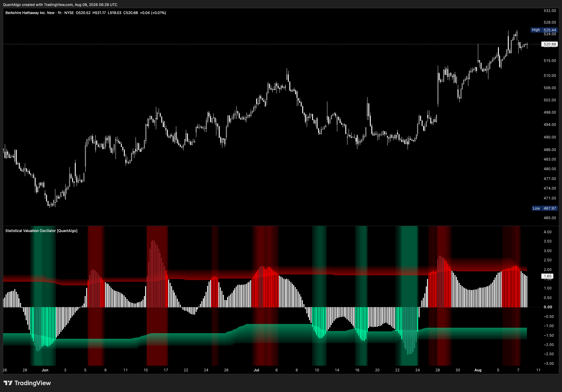Click the 465.00 price axis label
This screenshot has height=392, width=562.
pos(550,218)
